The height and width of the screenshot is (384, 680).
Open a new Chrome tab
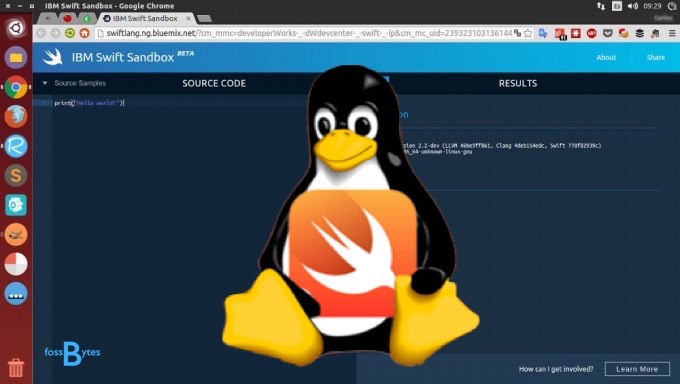(x=204, y=19)
